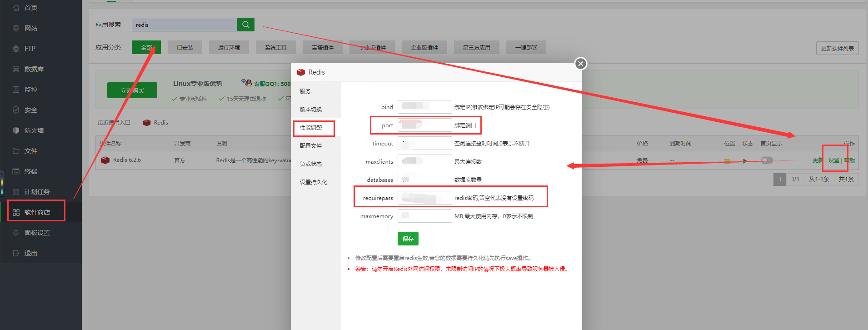This screenshot has width=868, height=330.
Task: Open the 数据库 sidebar section
Action: click(34, 69)
